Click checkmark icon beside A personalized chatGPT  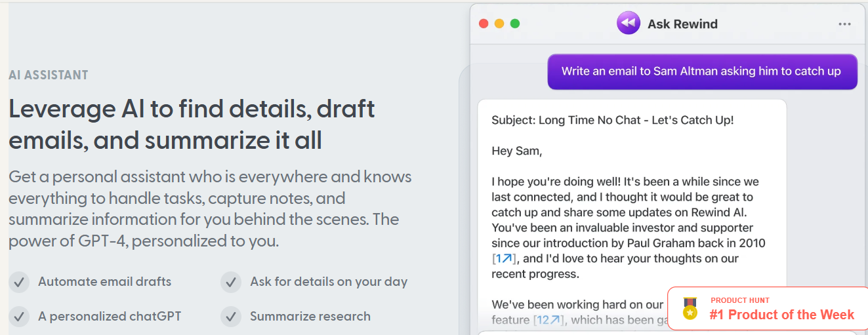(19, 317)
